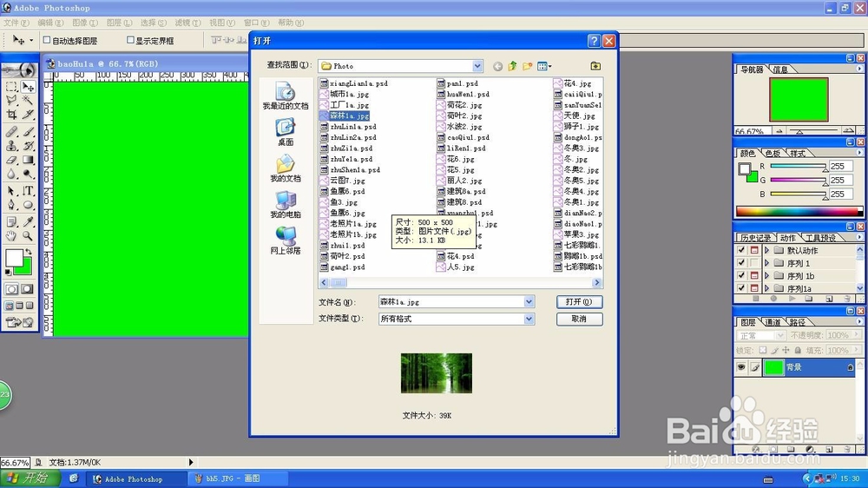Select the Type tool
Screen dimensions: 868x488
[28, 191]
